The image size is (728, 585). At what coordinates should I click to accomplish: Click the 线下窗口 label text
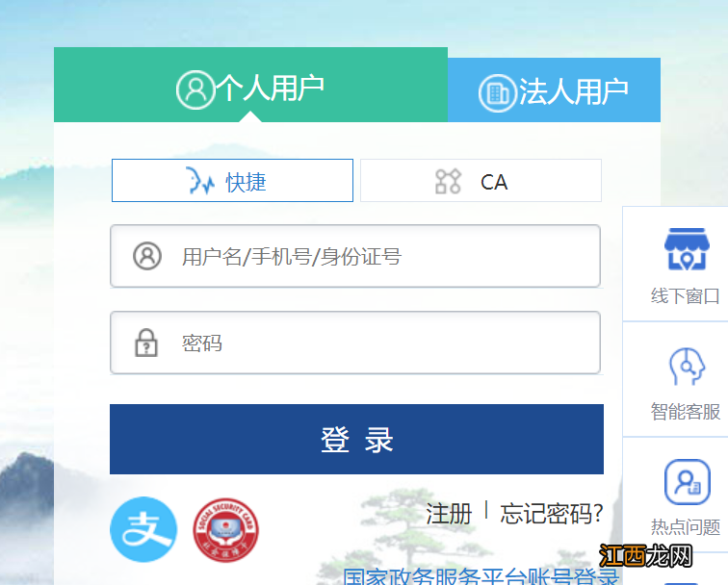pos(686,296)
